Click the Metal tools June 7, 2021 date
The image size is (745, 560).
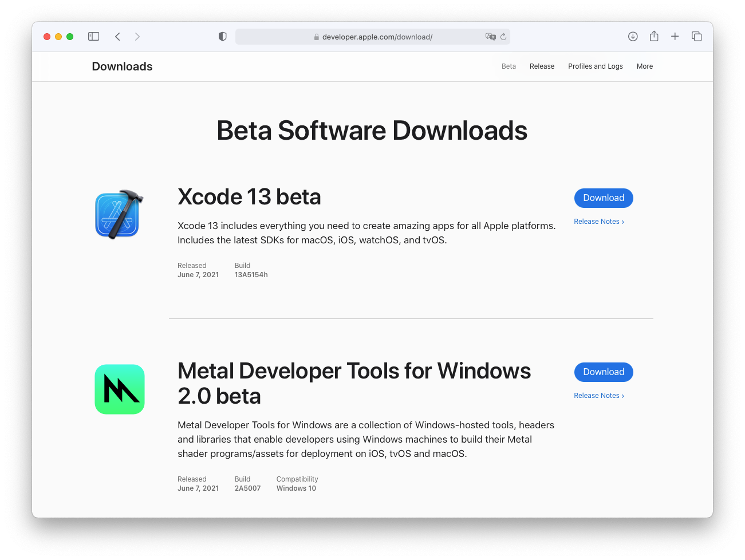[x=198, y=488]
